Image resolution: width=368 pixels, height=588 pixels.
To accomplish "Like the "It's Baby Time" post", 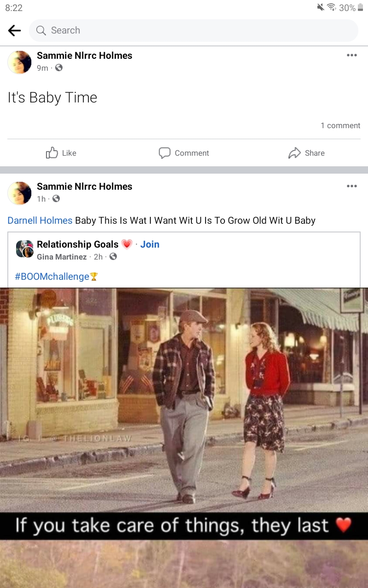I will pyautogui.click(x=61, y=153).
